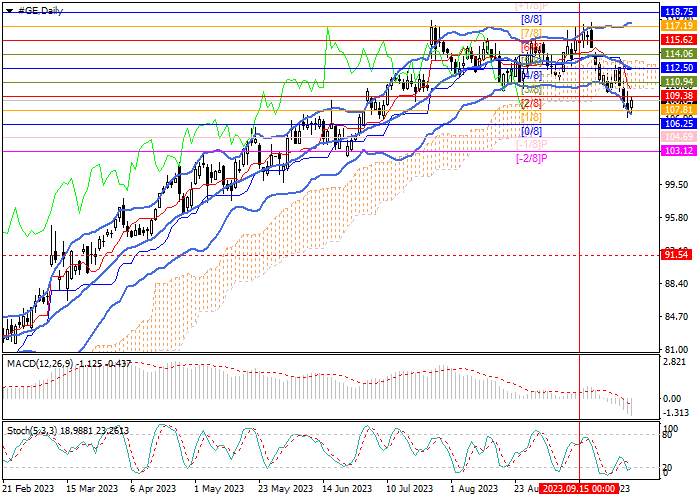Click the [1/8] Murrey level label
Image resolution: width=700 pixels, height=500 pixels.
tap(531, 117)
